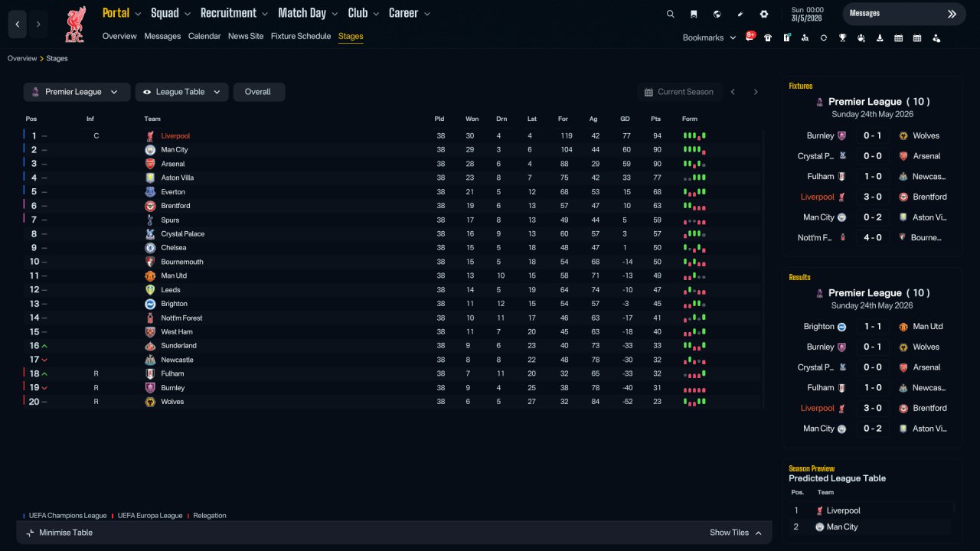Click the training cone icon
Screen dimensions: 980x551
click(x=880, y=37)
